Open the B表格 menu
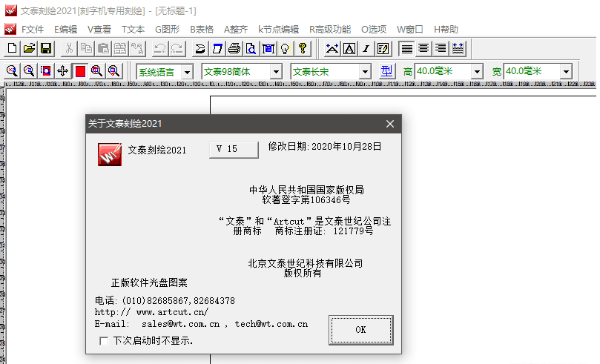Screen dimensions: 600x364 click(x=202, y=30)
